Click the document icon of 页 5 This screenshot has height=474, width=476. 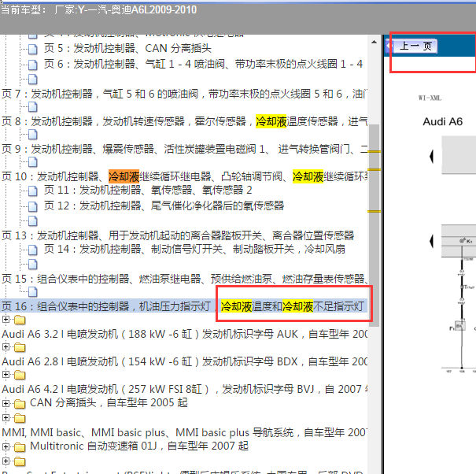[32, 49]
